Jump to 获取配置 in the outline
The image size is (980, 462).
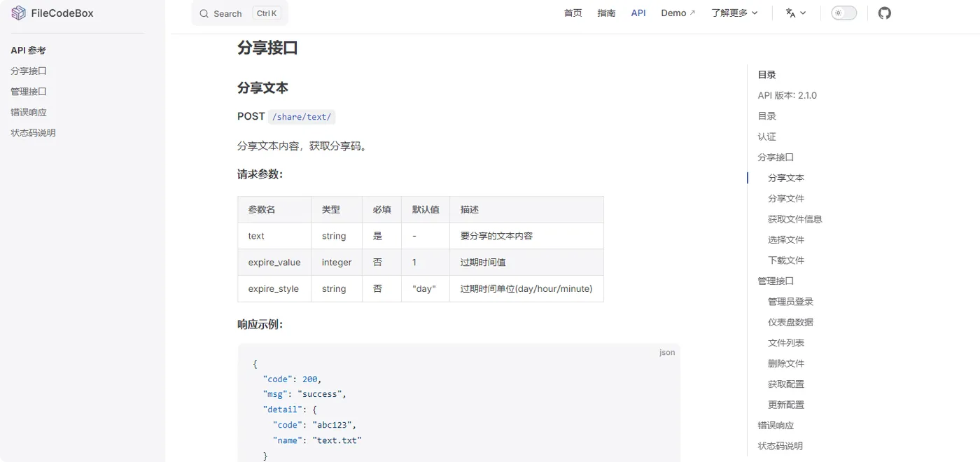pos(786,384)
